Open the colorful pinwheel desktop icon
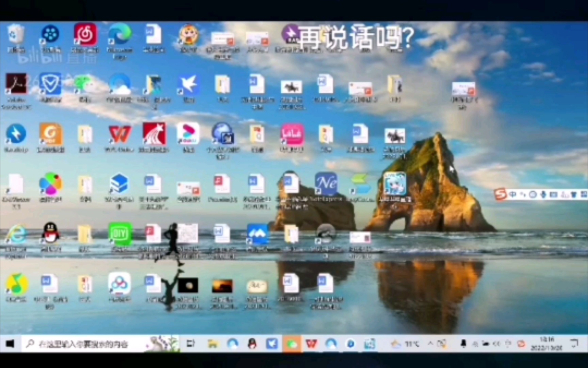 pos(50,184)
